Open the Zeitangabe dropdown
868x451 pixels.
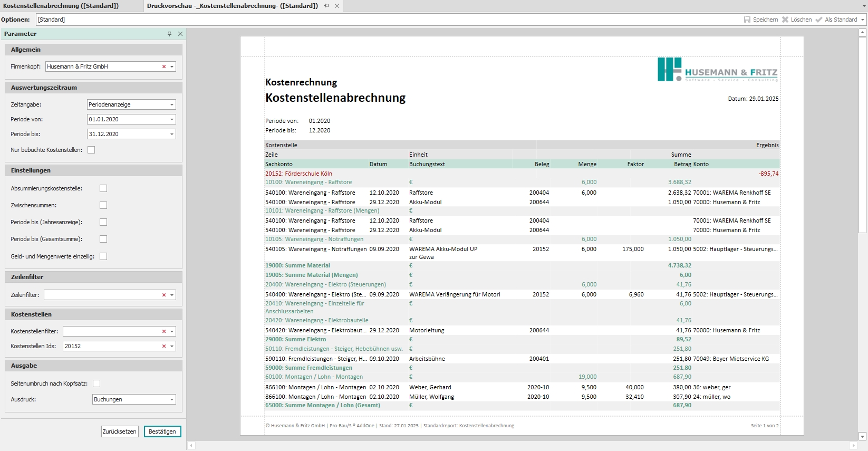(x=172, y=104)
